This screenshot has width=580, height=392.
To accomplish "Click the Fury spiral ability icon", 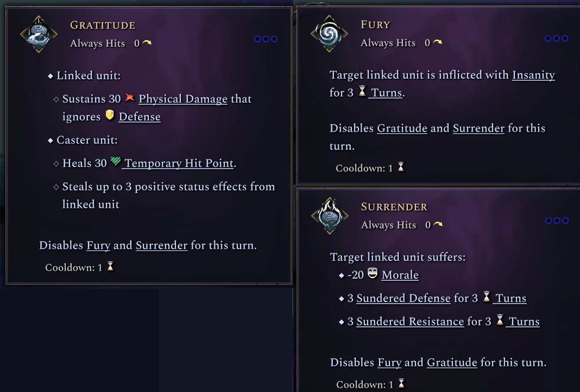I will click(329, 33).
